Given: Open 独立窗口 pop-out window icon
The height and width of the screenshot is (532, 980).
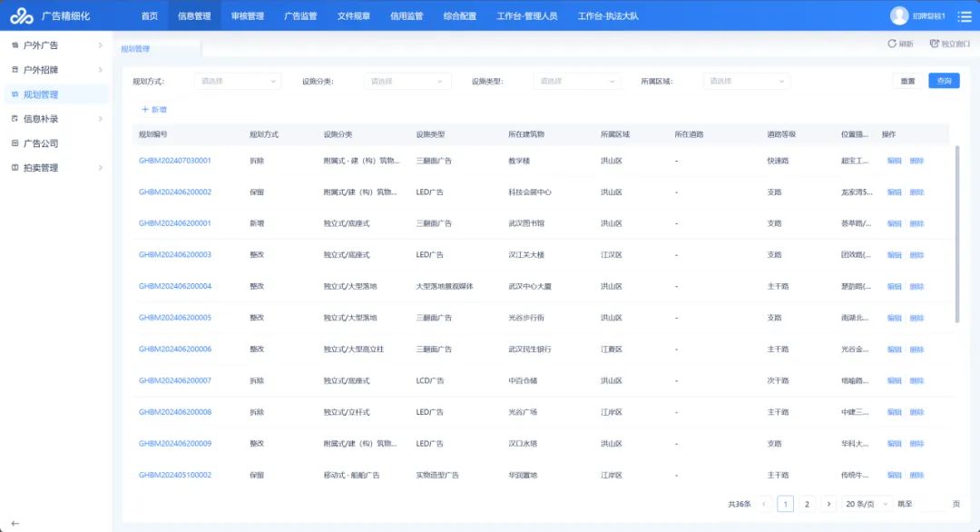Looking at the screenshot, I should click(x=934, y=44).
